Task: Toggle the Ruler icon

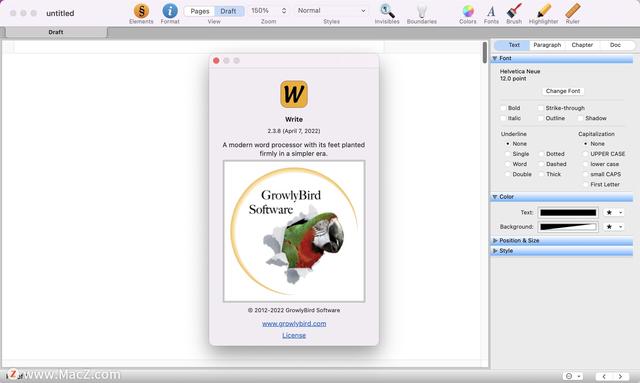Action: pyautogui.click(x=573, y=11)
